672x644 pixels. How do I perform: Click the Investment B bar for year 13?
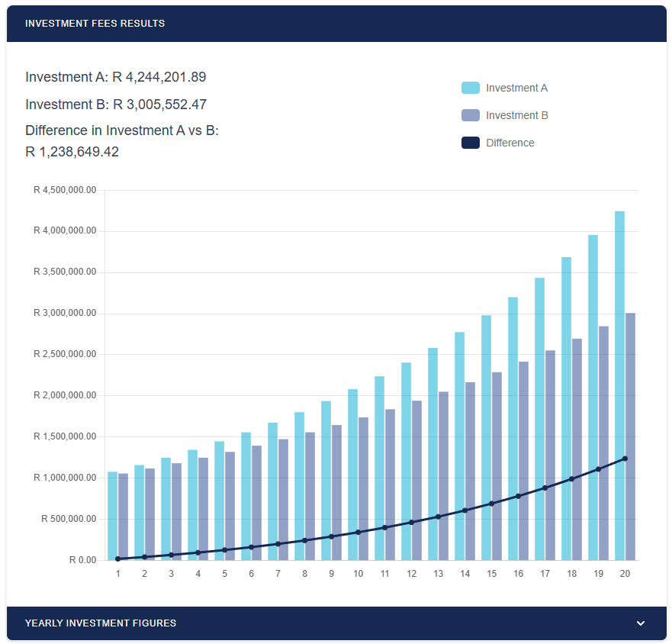[444, 475]
